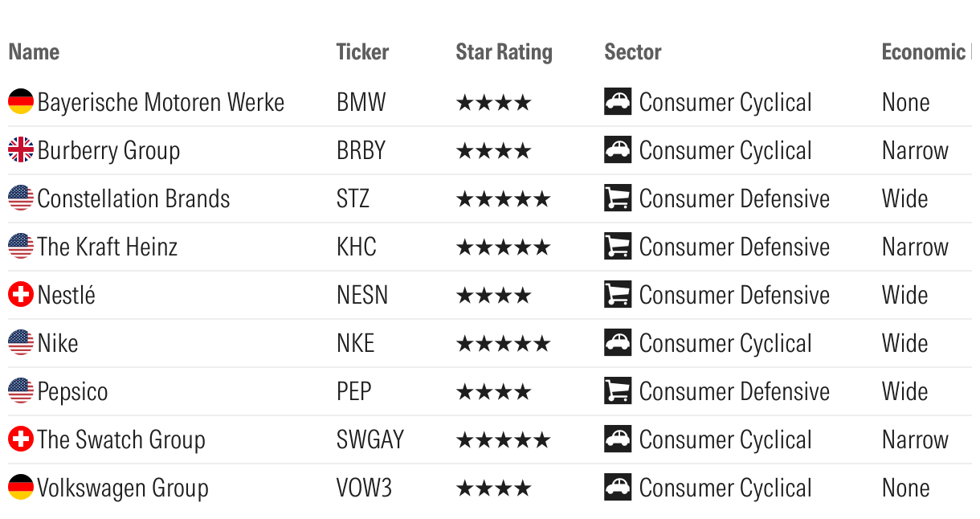Sort by Star Rating column header
980x519 pixels.
click(504, 52)
